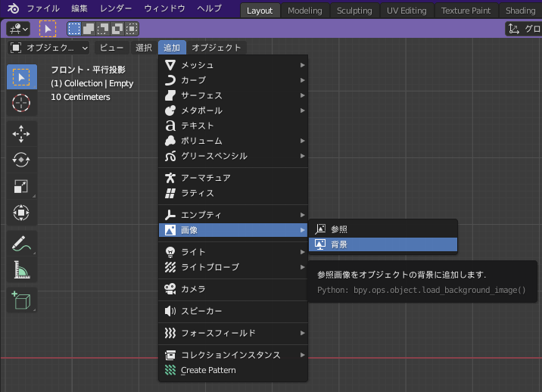542x392 pixels.
Task: Open the レンダー menu
Action: (x=116, y=8)
